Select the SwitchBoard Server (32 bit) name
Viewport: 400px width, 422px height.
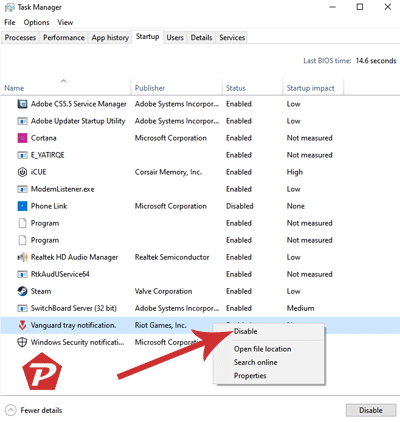click(74, 308)
